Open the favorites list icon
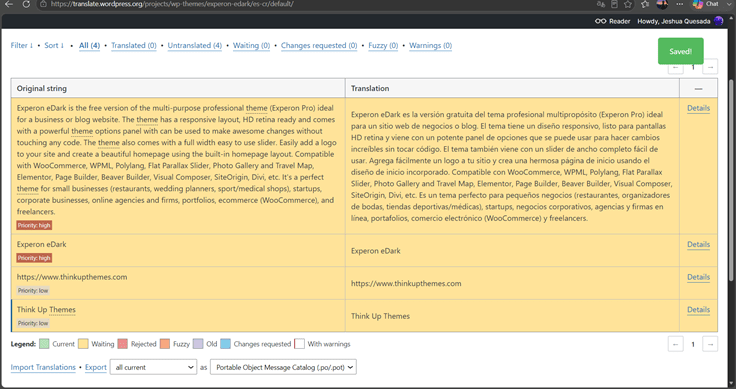This screenshot has width=736, height=389. click(x=645, y=4)
